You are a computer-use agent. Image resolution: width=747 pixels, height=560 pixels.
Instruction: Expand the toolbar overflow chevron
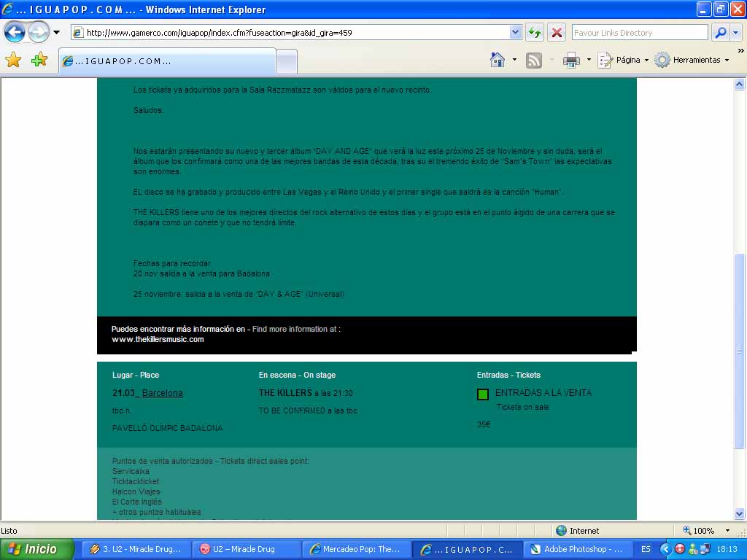[x=741, y=50]
